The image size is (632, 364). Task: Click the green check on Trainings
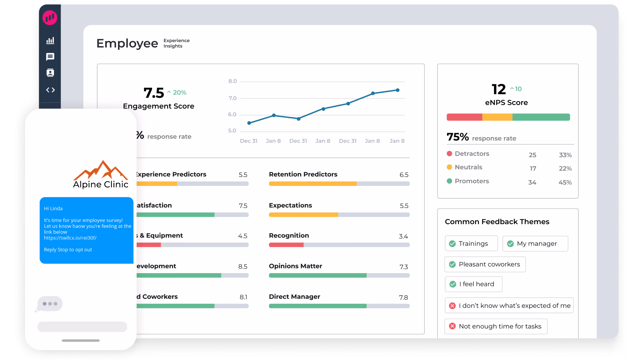(x=452, y=244)
